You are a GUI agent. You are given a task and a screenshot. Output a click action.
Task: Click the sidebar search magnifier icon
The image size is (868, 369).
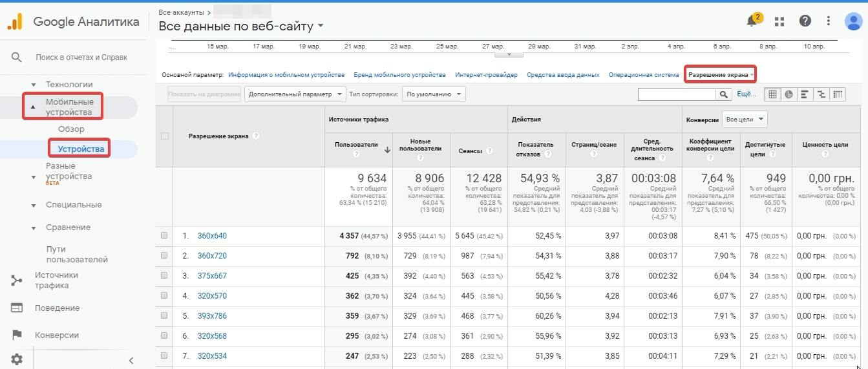[17, 58]
